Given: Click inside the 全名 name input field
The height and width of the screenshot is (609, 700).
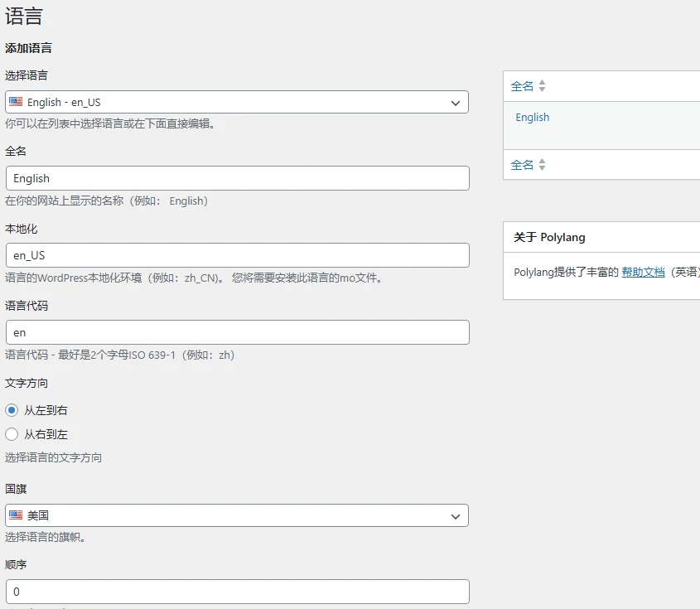Looking at the screenshot, I should pyautogui.click(x=238, y=178).
